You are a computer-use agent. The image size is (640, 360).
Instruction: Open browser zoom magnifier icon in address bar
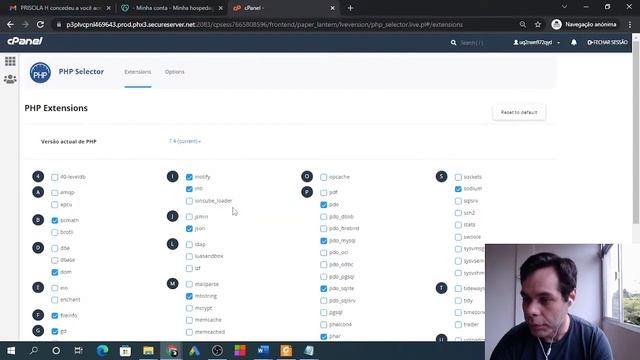523,24
